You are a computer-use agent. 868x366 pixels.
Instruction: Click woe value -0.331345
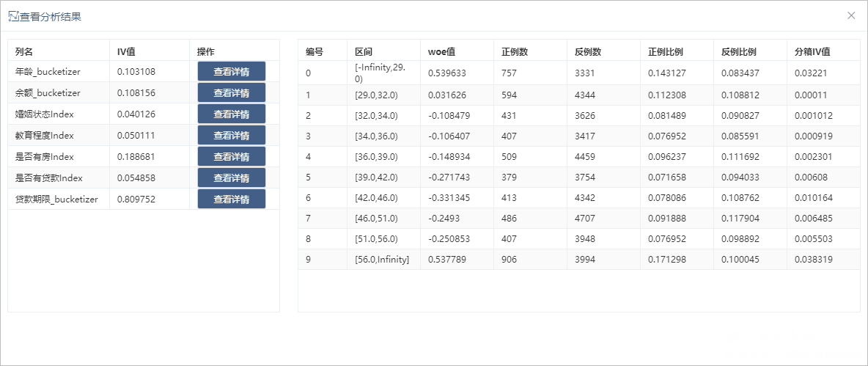pyautogui.click(x=449, y=198)
